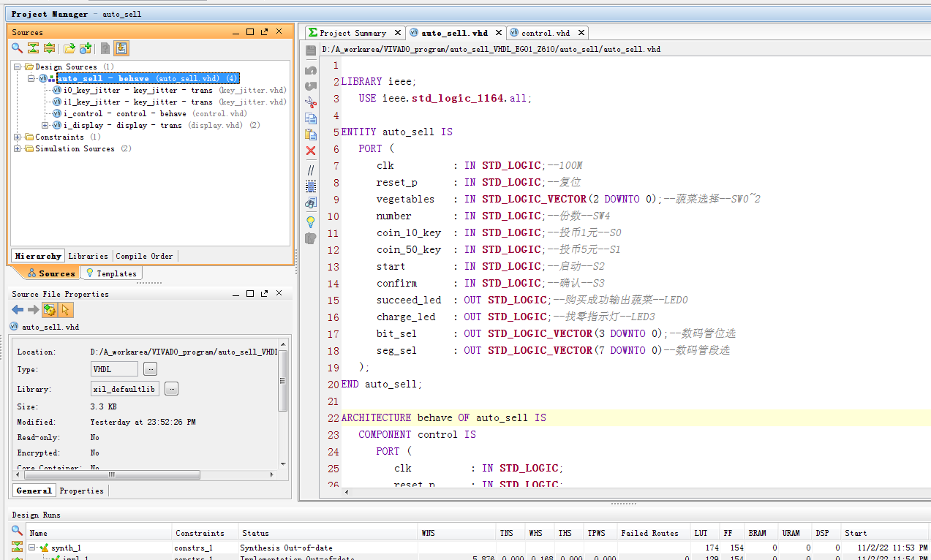Click the browse button next to Type field
The image size is (931, 560).
point(150,369)
